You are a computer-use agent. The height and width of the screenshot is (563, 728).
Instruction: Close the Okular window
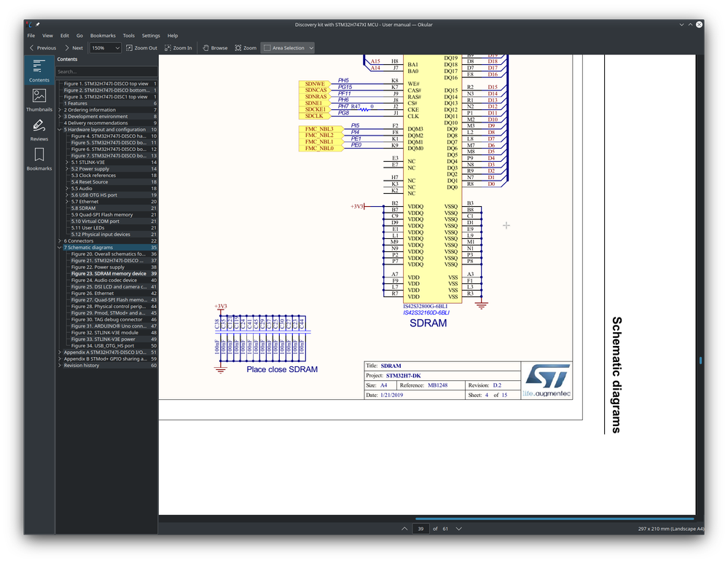pyautogui.click(x=699, y=25)
